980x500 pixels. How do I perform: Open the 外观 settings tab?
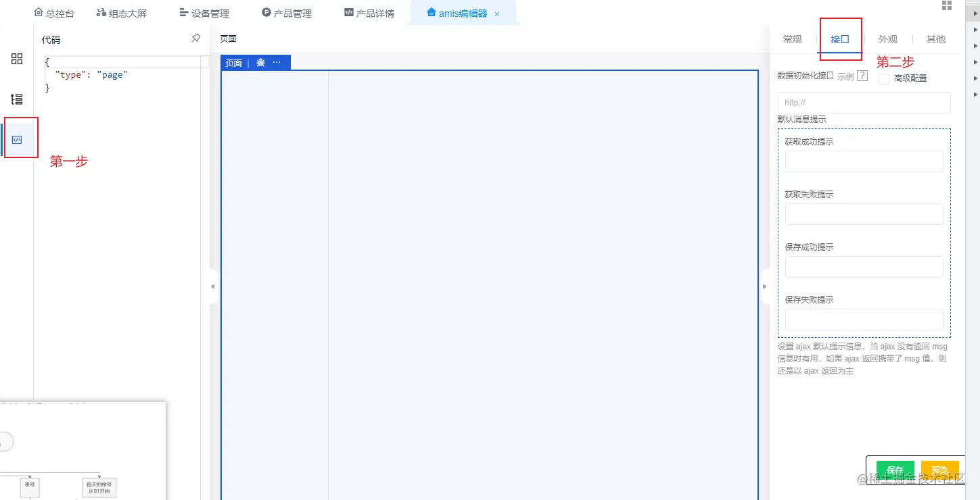pyautogui.click(x=888, y=39)
